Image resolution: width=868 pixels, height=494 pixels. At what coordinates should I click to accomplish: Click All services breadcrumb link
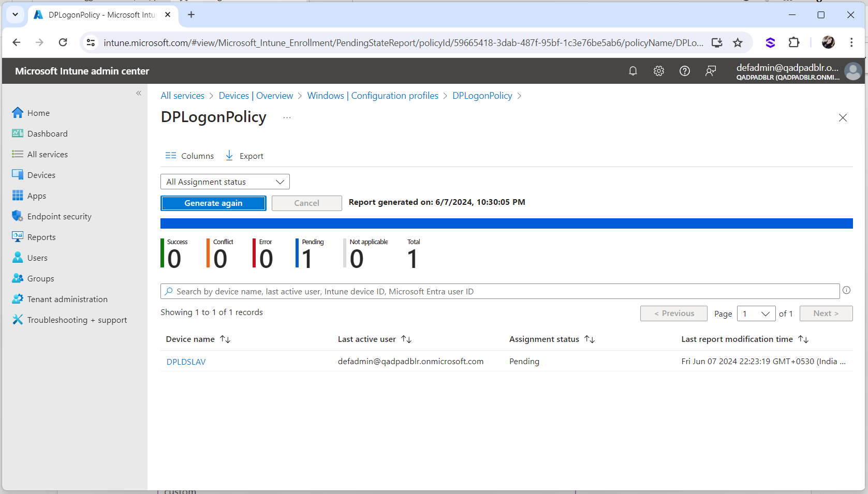click(x=182, y=96)
